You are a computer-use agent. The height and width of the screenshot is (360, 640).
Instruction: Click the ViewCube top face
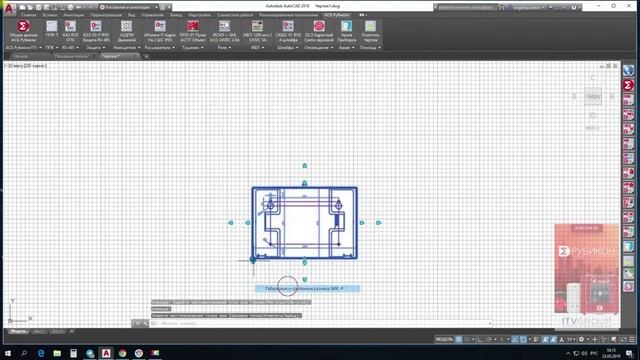point(593,97)
